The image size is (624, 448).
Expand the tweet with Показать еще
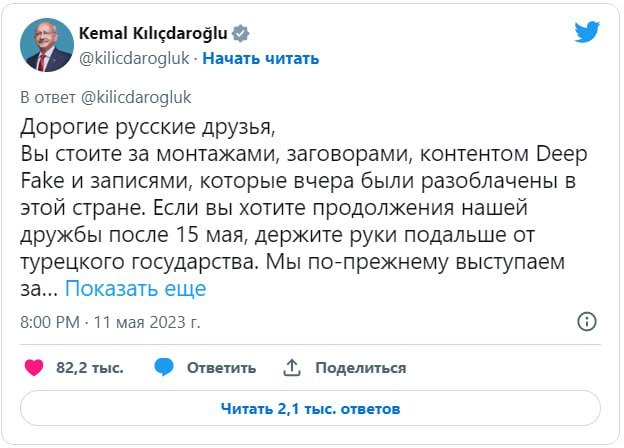[135, 289]
